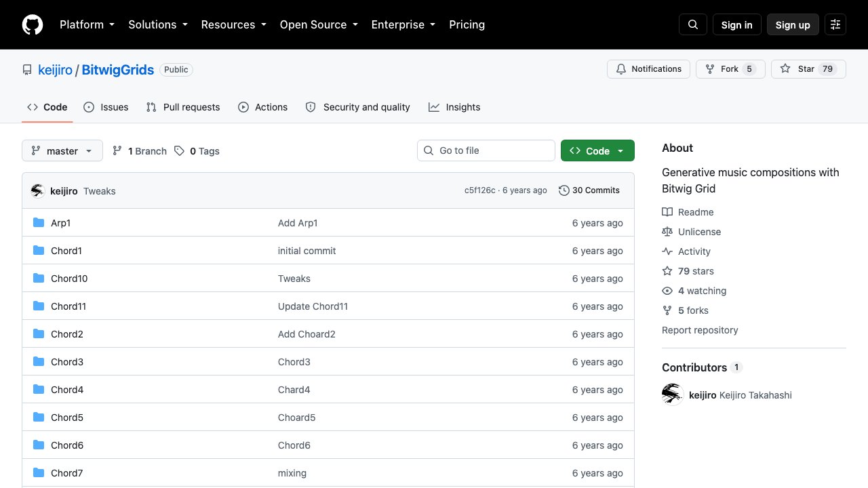Click the Activity pulse icon
868x488 pixels.
click(667, 251)
